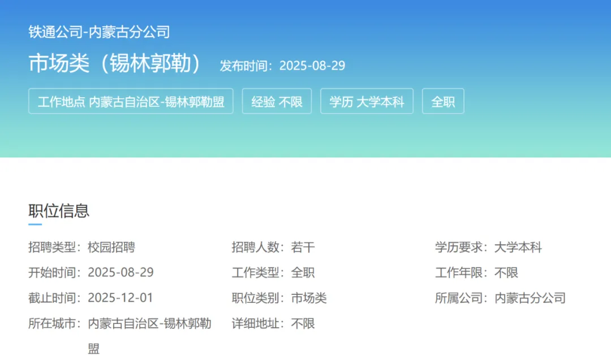The image size is (611, 364).
Task: Click the 全职 tag in header
Action: [x=443, y=101]
